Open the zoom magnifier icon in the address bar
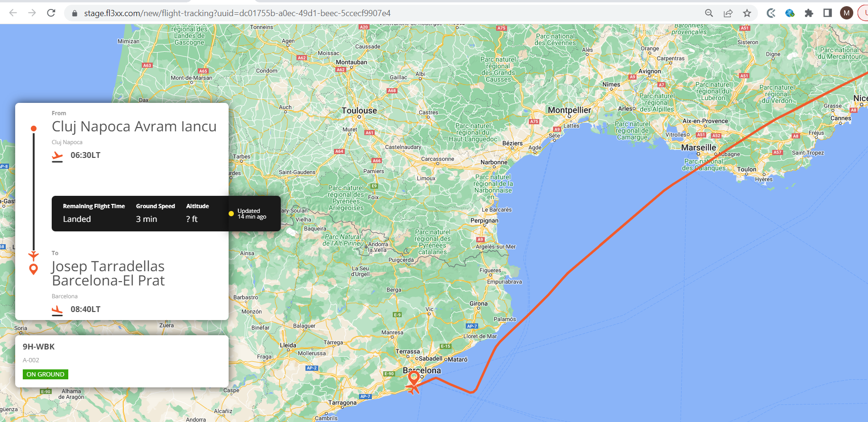The height and width of the screenshot is (422, 868). (709, 13)
